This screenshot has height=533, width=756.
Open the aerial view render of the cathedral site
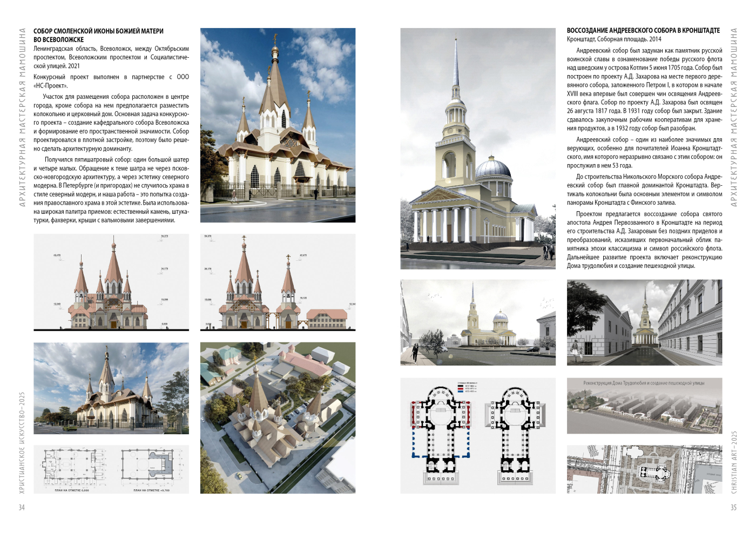click(x=278, y=418)
